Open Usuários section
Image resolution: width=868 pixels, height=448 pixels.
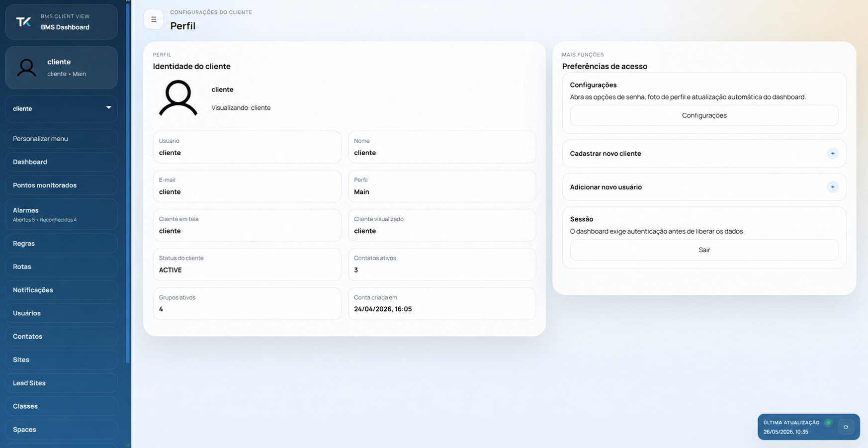[62, 313]
